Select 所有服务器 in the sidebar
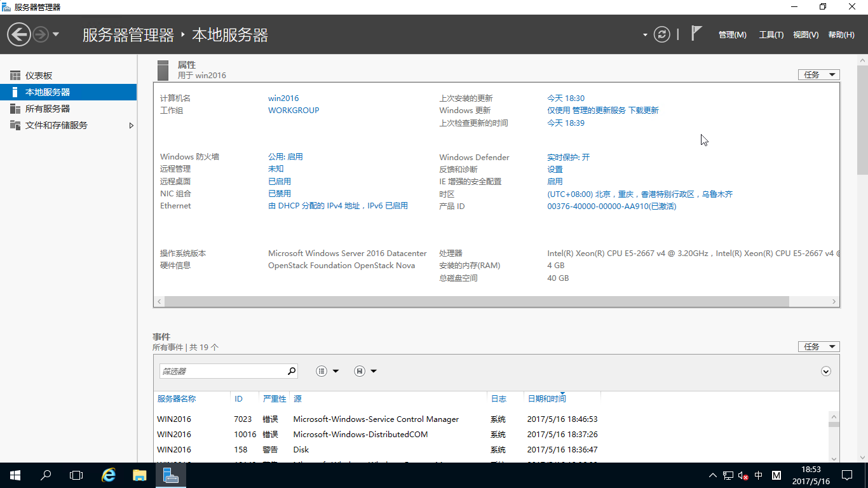This screenshot has height=488, width=868. [x=68, y=109]
